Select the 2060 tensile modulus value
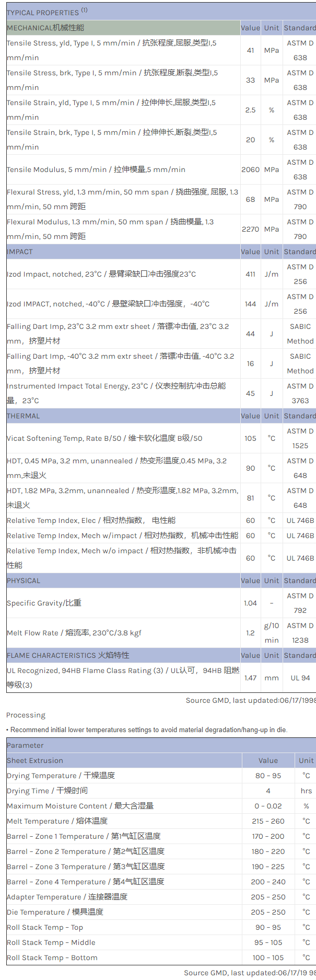 click(x=250, y=169)
